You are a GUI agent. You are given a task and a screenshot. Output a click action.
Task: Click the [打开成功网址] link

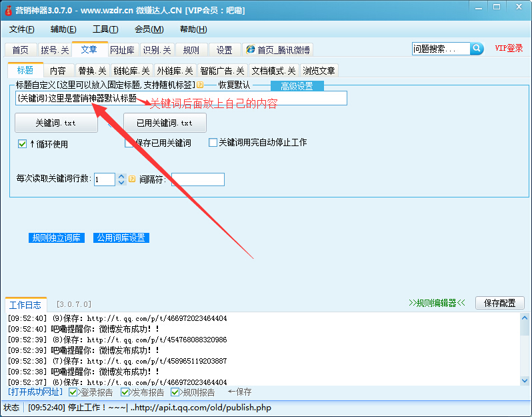pyautogui.click(x=35, y=392)
